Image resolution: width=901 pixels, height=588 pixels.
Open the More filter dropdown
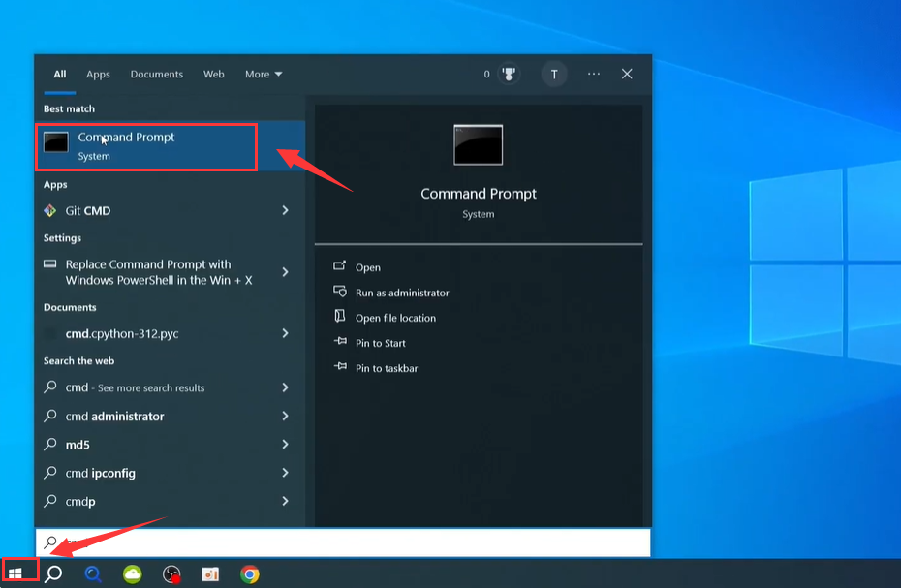[x=264, y=75]
